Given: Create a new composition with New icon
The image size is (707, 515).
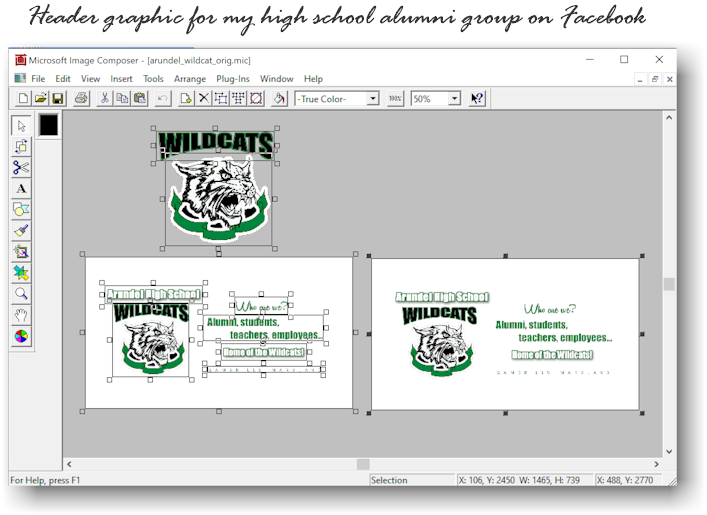Looking at the screenshot, I should (23, 98).
